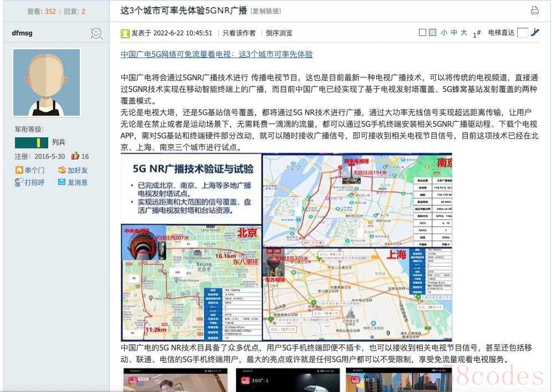Click the envelope icon beside 发消息
This screenshot has width=552, height=392.
62,182
